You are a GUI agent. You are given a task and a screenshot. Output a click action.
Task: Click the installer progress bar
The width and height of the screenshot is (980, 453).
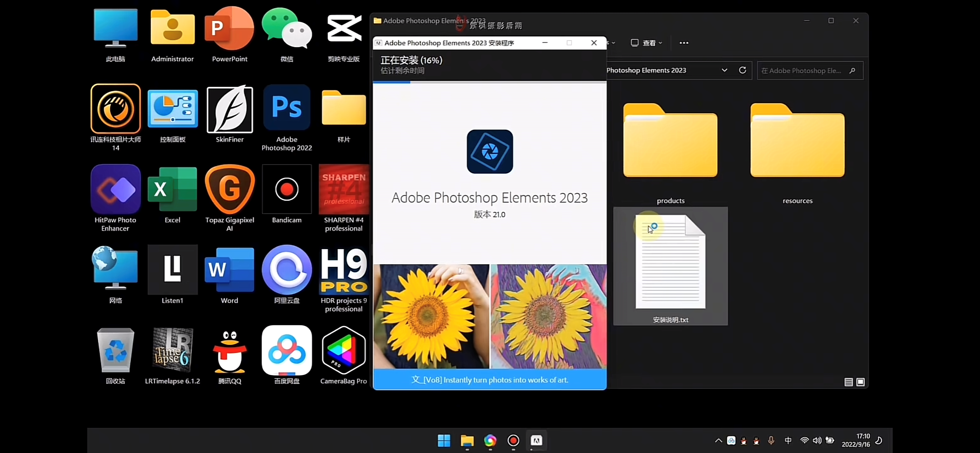point(490,82)
